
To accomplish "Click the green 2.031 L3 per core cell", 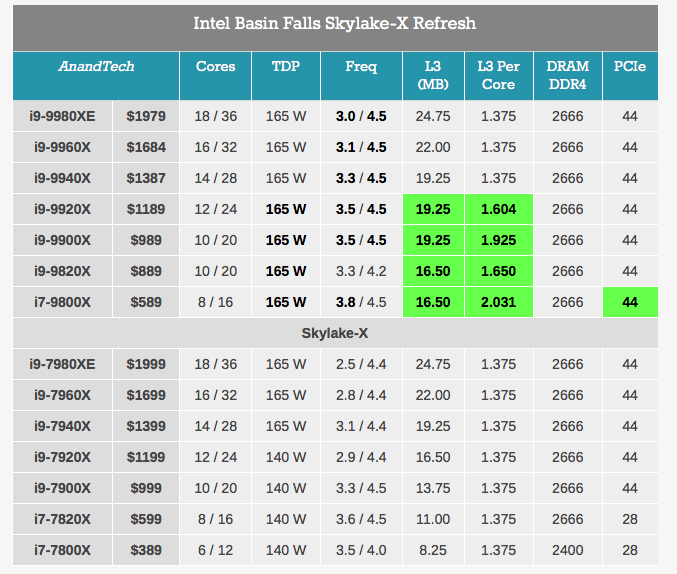I will tap(499, 302).
